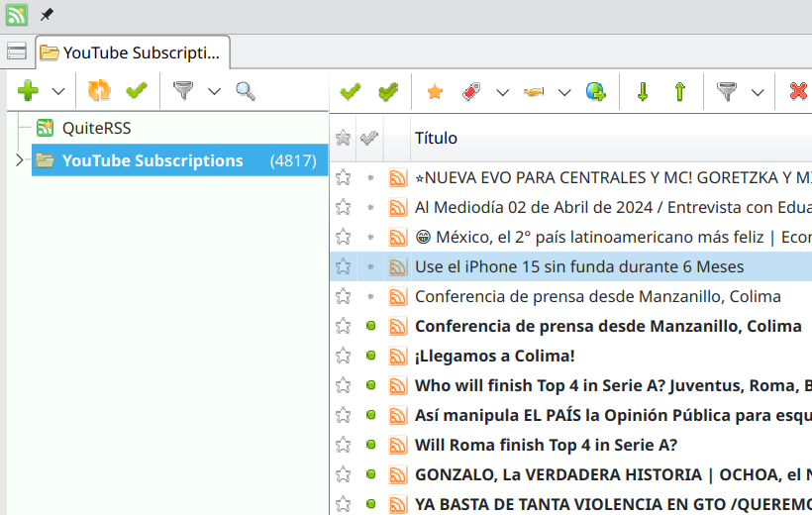Click the news filter funnel icon
The height and width of the screenshot is (515, 812).
(x=727, y=92)
